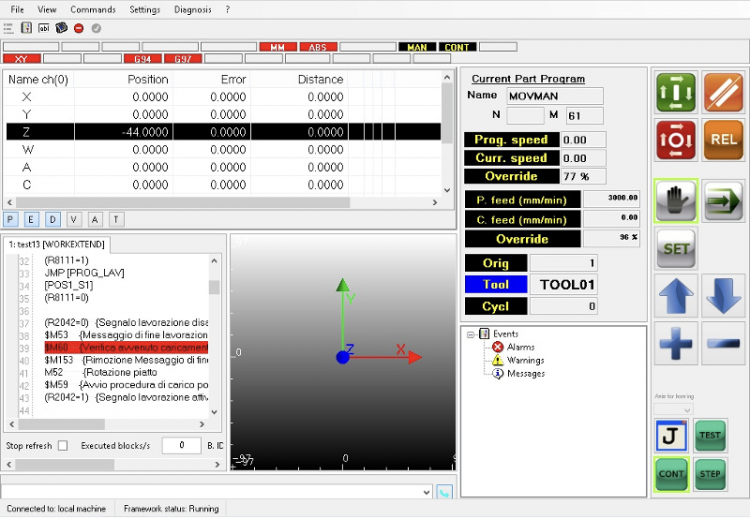
Task: Switch to the test13 WORKEXTEND tab
Action: click(57, 244)
